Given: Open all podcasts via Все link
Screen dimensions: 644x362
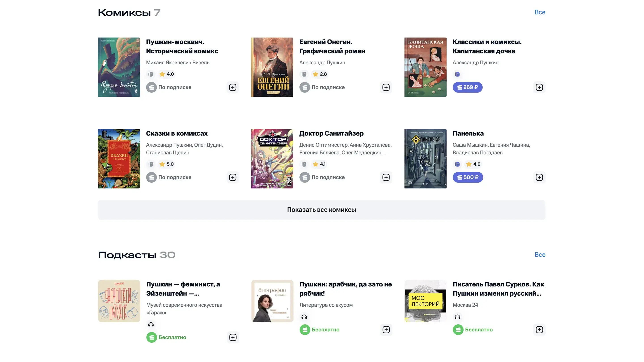Looking at the screenshot, I should [540, 255].
